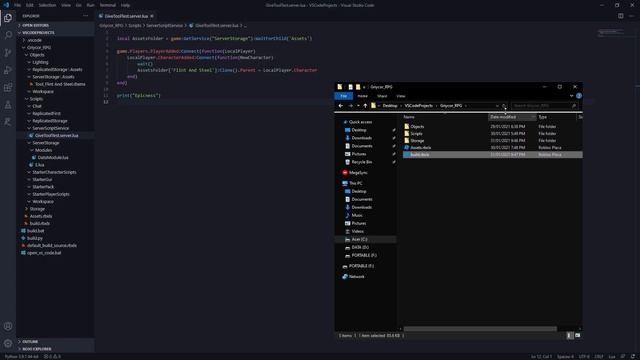
Task: Open the recent locations dropdown in File Explorer
Action: (358, 106)
